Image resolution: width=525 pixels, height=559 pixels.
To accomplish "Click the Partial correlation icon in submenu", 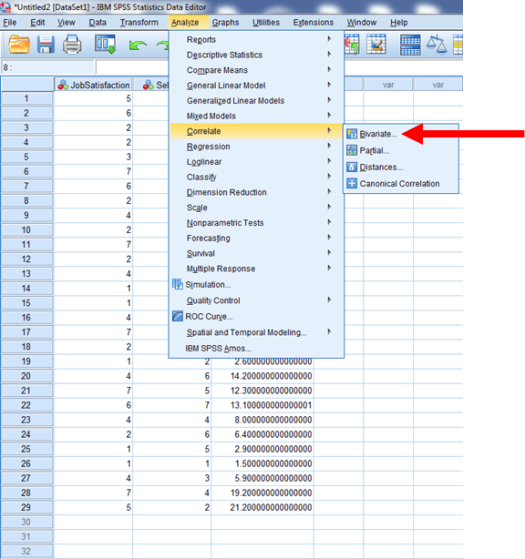I will (352, 150).
